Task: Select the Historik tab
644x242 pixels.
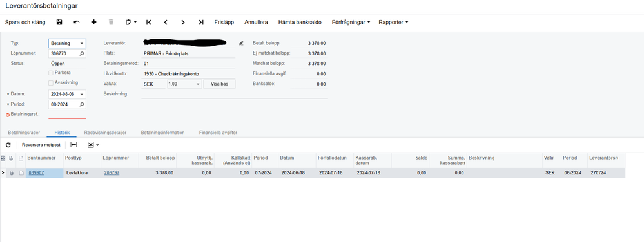Action: 62,133
